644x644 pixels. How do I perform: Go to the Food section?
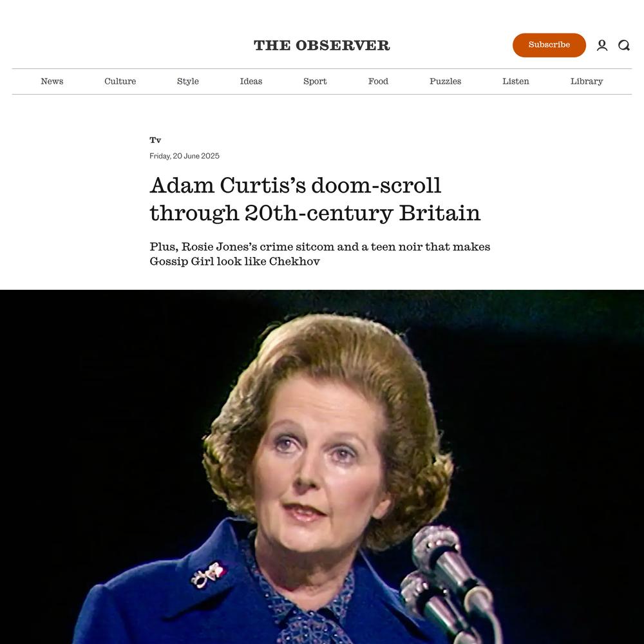pyautogui.click(x=378, y=81)
